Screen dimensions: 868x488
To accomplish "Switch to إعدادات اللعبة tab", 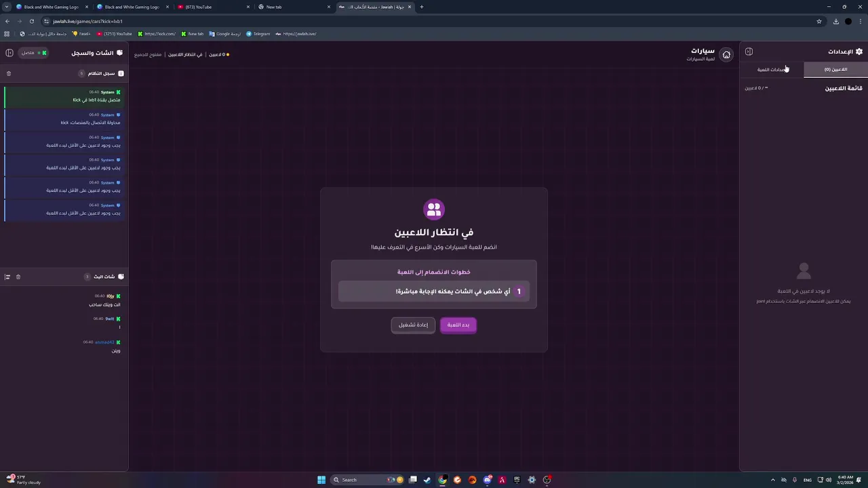I will pos(772,69).
